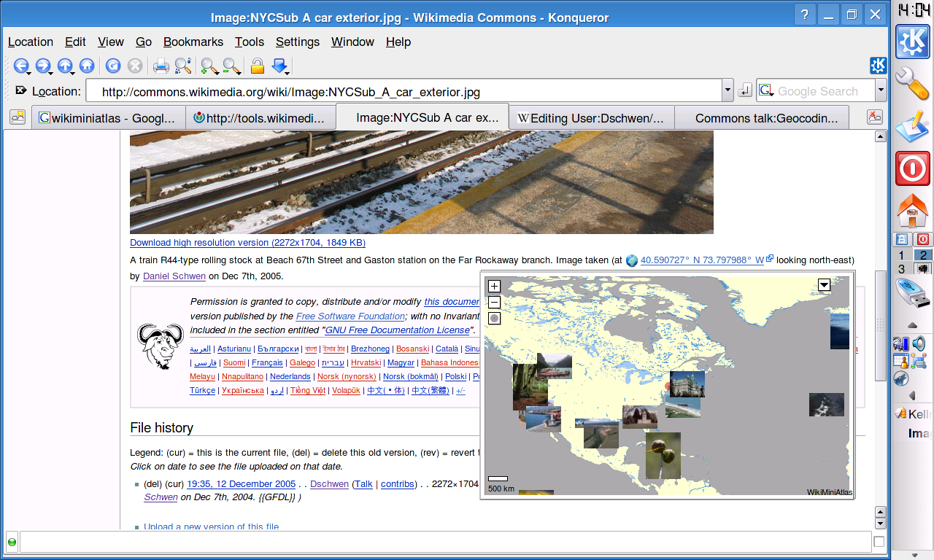The width and height of the screenshot is (934, 560).
Task: Click the status bar checkbox
Action: tap(879, 541)
